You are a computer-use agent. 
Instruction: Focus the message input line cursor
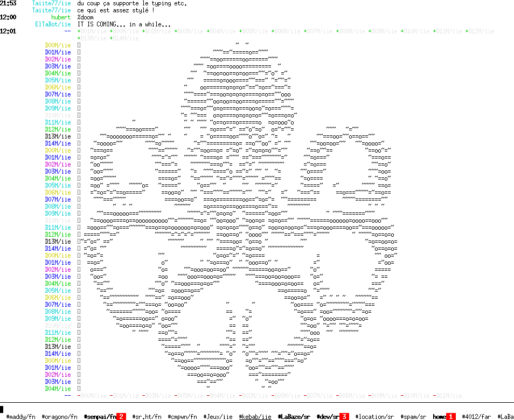point(2,409)
